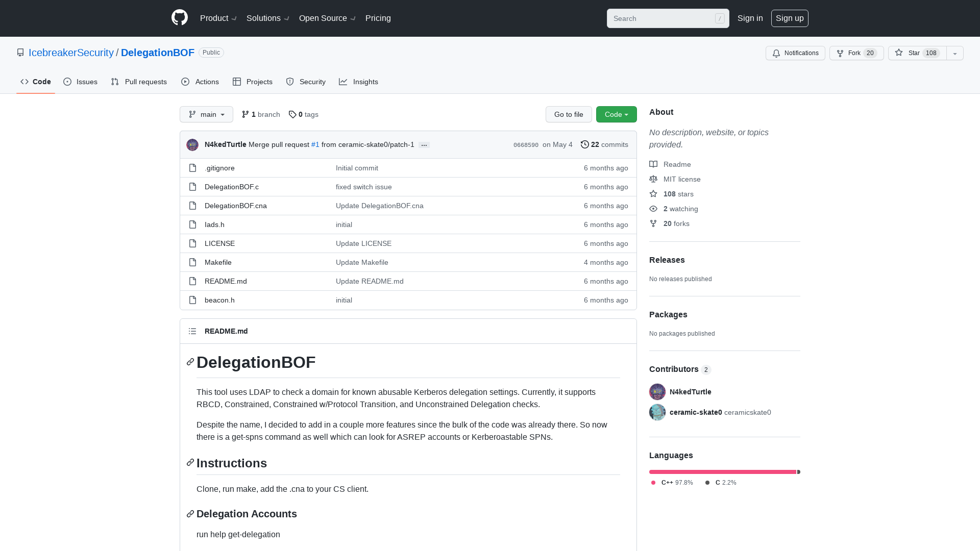
Task: Fork the repository
Action: pos(856,53)
